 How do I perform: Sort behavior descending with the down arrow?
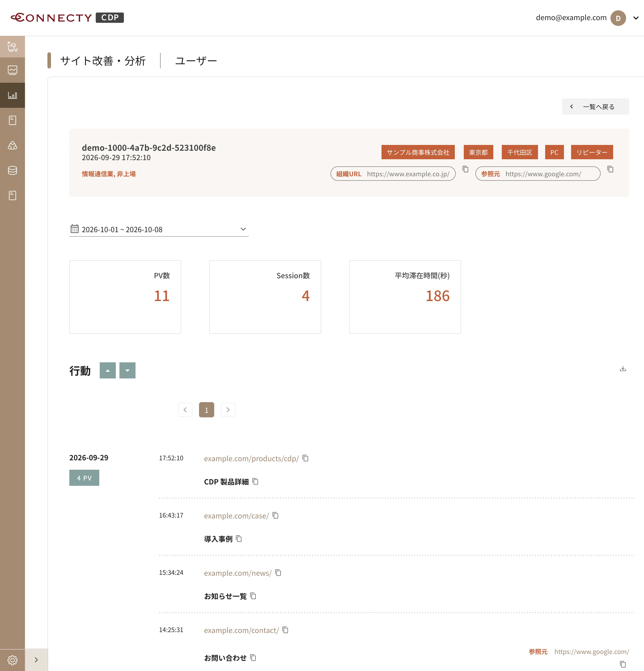pos(127,370)
